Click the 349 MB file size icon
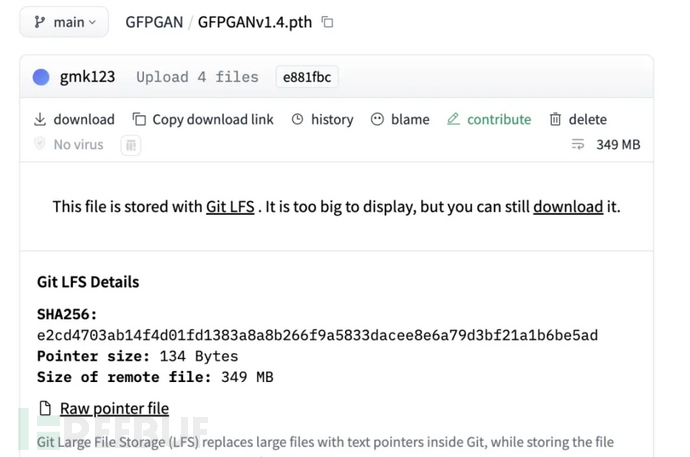The width and height of the screenshot is (690, 457). (x=577, y=144)
